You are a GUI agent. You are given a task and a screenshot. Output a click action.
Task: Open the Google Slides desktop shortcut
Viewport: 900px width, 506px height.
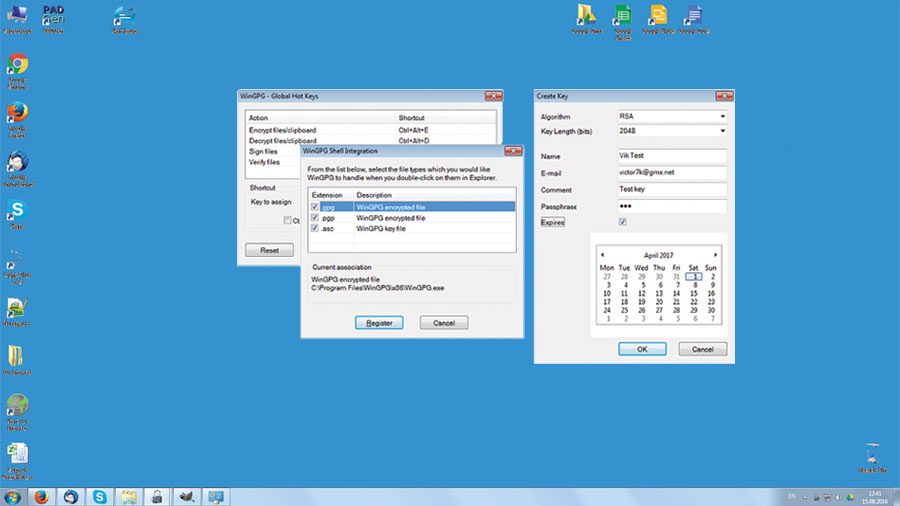pyautogui.click(x=658, y=19)
